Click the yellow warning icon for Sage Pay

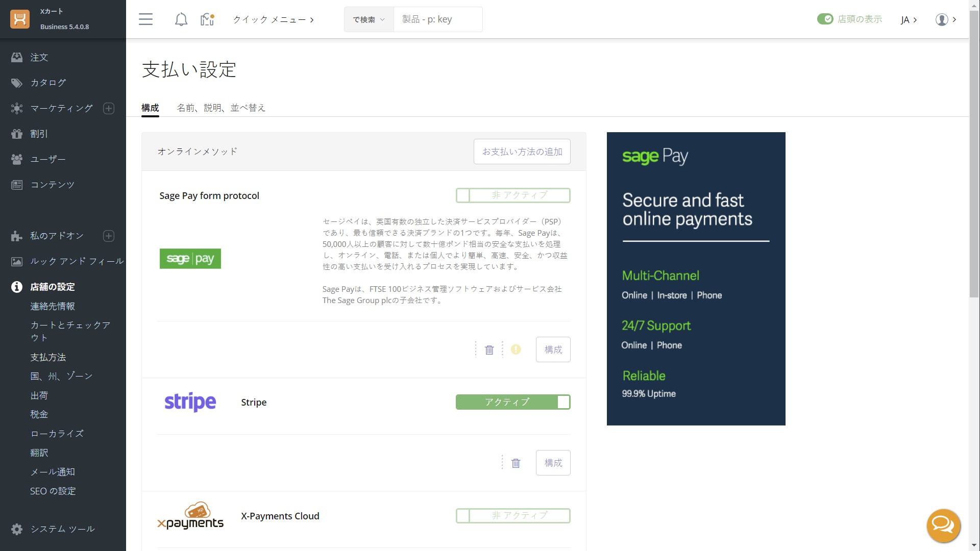(x=516, y=349)
